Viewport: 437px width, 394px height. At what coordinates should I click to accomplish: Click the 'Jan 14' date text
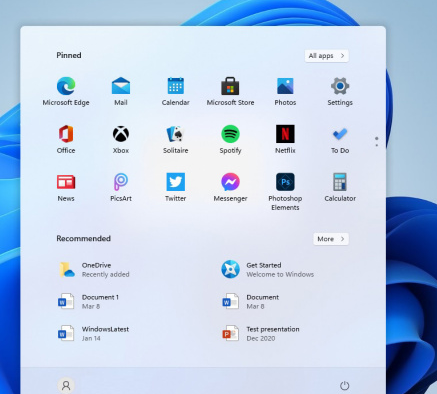[91, 338]
